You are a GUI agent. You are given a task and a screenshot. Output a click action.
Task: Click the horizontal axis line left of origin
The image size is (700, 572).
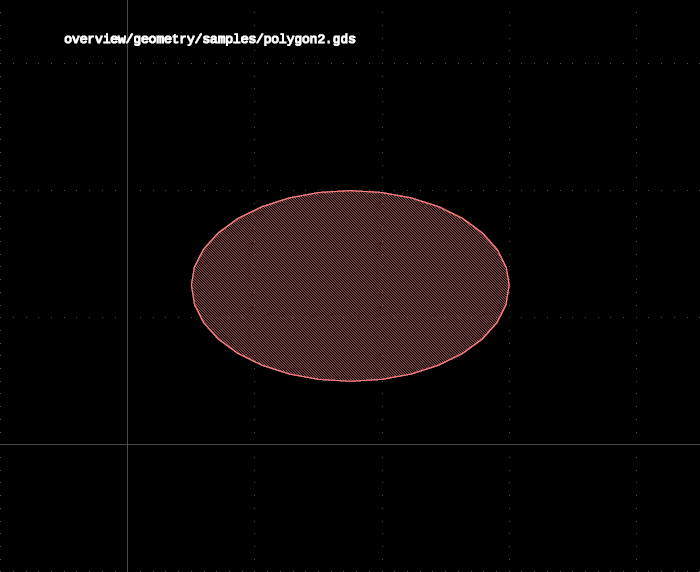(63, 444)
